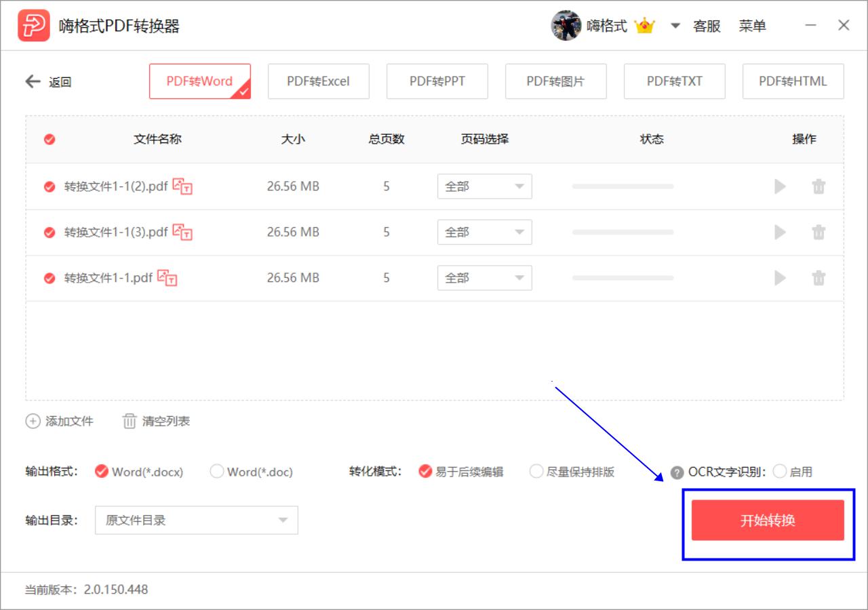Click the app logo in title bar

pos(33,26)
